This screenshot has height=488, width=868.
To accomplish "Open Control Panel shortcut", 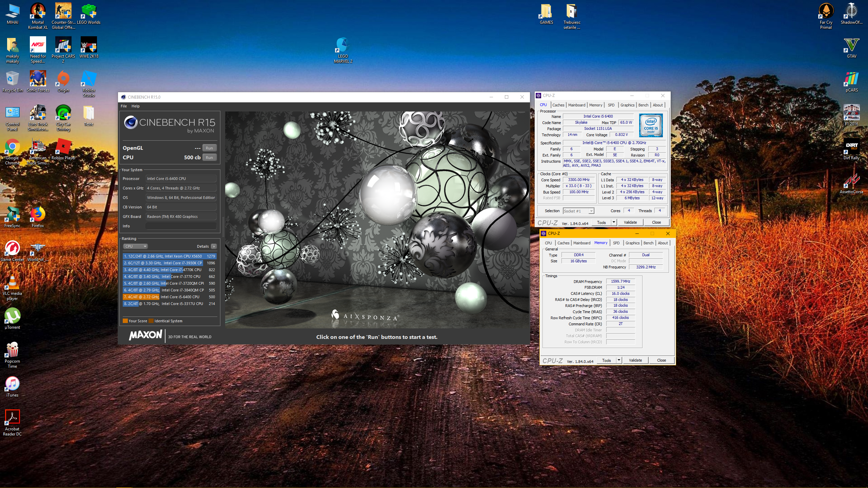I will 12,118.
